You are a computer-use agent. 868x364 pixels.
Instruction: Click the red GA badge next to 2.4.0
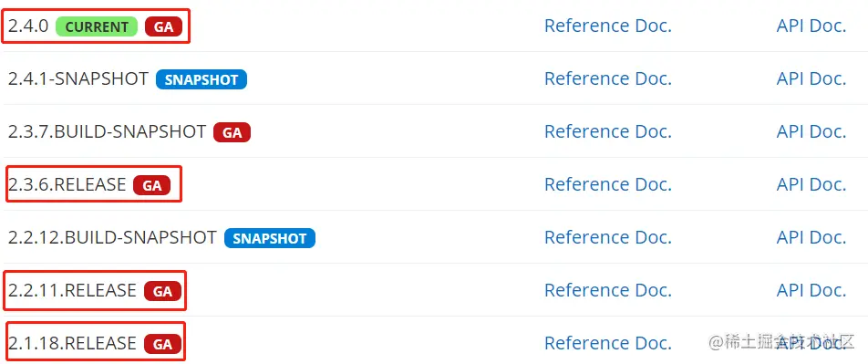pyautogui.click(x=163, y=26)
